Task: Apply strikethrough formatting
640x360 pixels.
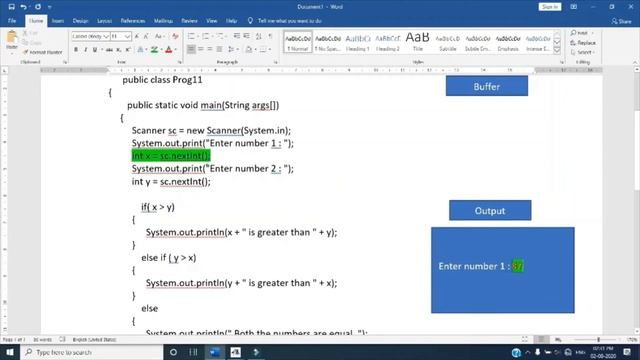Action: coord(109,50)
